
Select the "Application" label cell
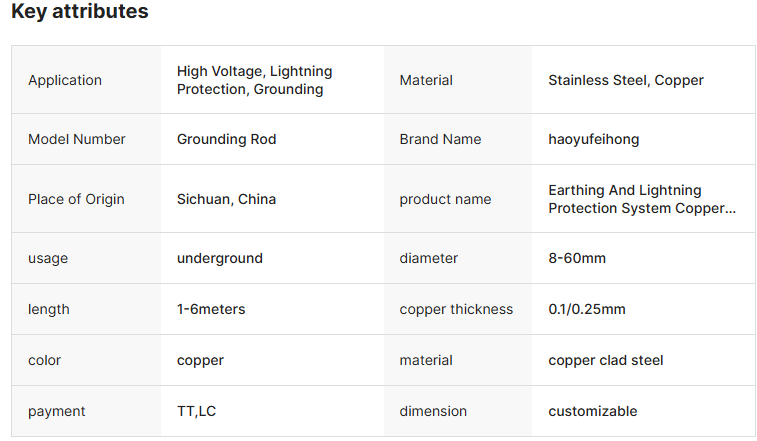tap(65, 80)
